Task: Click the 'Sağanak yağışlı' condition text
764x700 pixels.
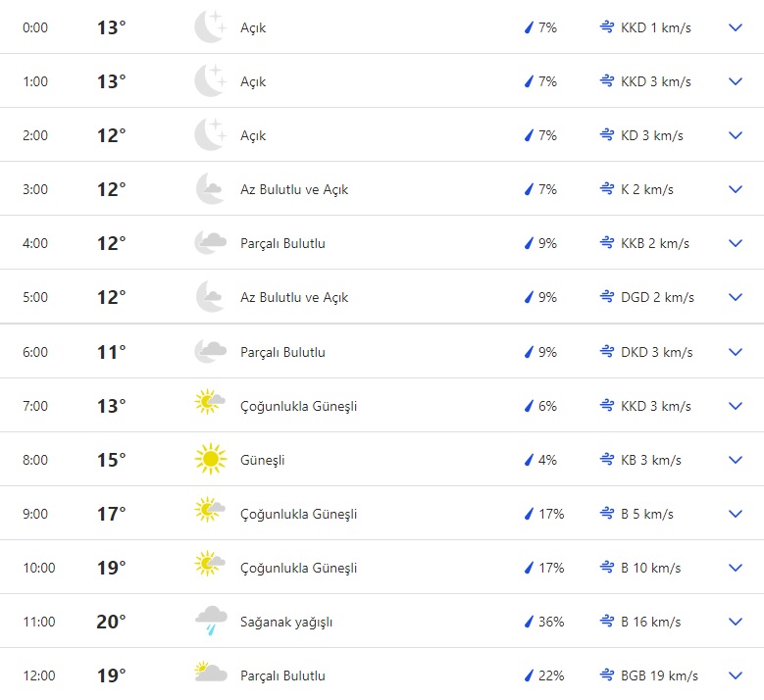Action: [286, 622]
